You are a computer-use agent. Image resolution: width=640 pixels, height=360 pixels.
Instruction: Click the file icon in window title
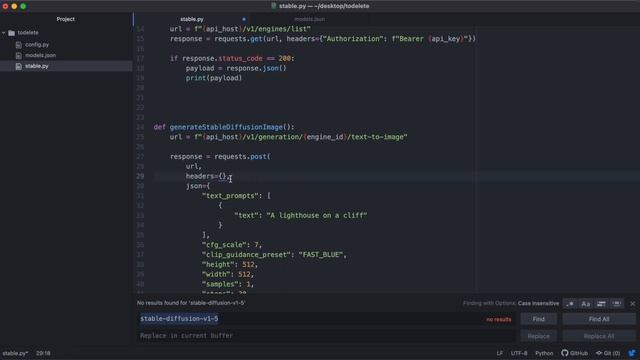(x=274, y=6)
